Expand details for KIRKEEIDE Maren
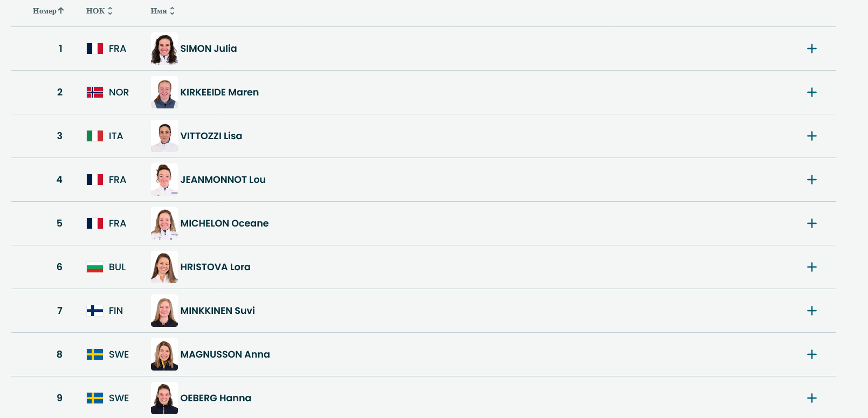Viewport: 868px width, 418px height. coord(811,92)
